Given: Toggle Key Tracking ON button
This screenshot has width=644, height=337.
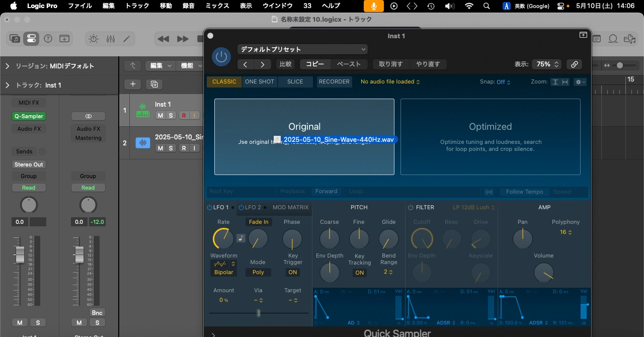Looking at the screenshot, I should pos(359,273).
